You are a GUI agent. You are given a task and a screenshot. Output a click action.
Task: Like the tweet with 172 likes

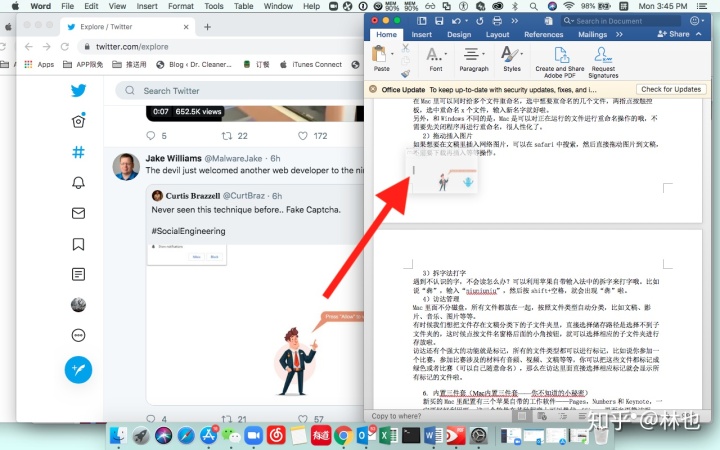[303, 136]
